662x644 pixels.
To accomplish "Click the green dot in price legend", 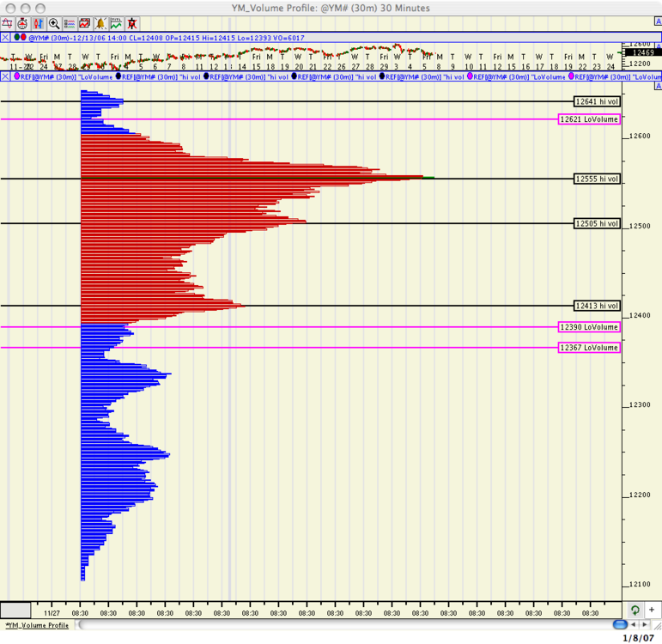I will pos(17,37).
